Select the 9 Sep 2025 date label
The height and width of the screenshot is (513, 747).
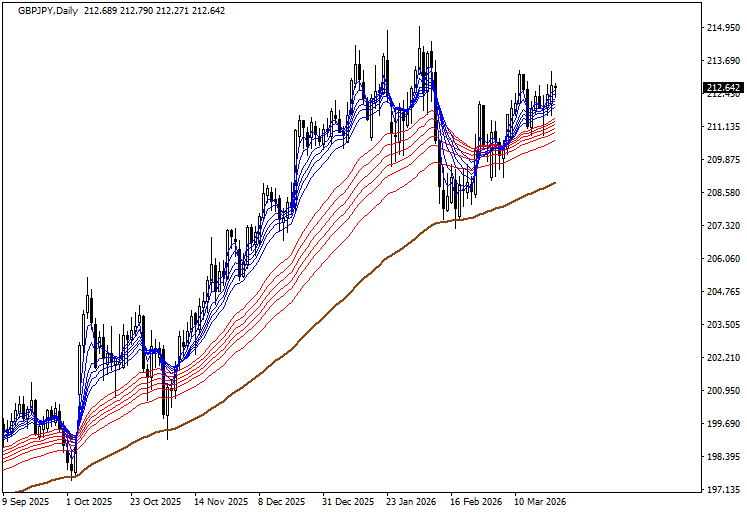click(27, 501)
